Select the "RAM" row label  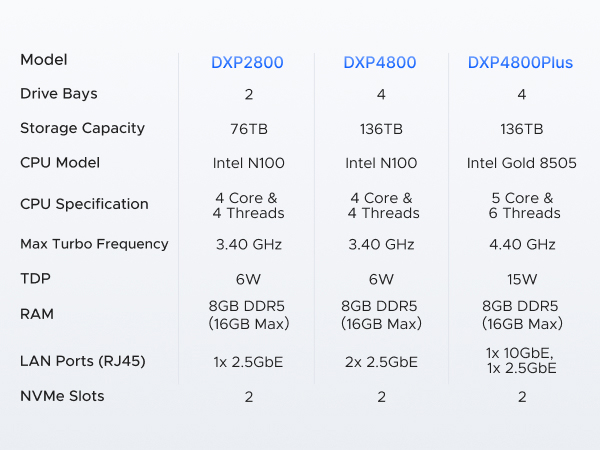[37, 314]
